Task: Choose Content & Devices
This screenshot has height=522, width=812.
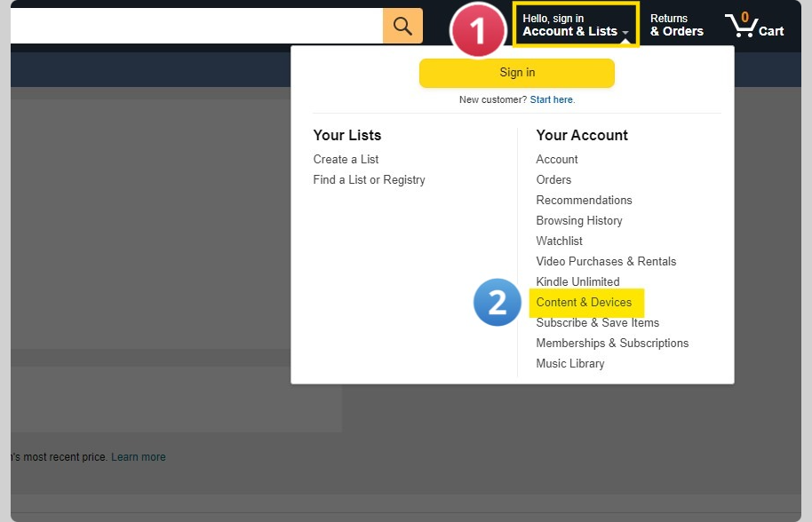Action: [585, 302]
